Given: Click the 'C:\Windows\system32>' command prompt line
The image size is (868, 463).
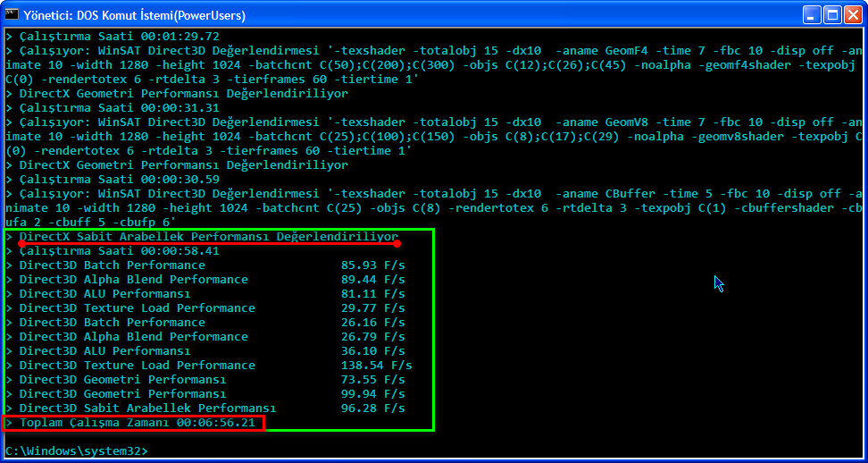Looking at the screenshot, I should (77, 451).
